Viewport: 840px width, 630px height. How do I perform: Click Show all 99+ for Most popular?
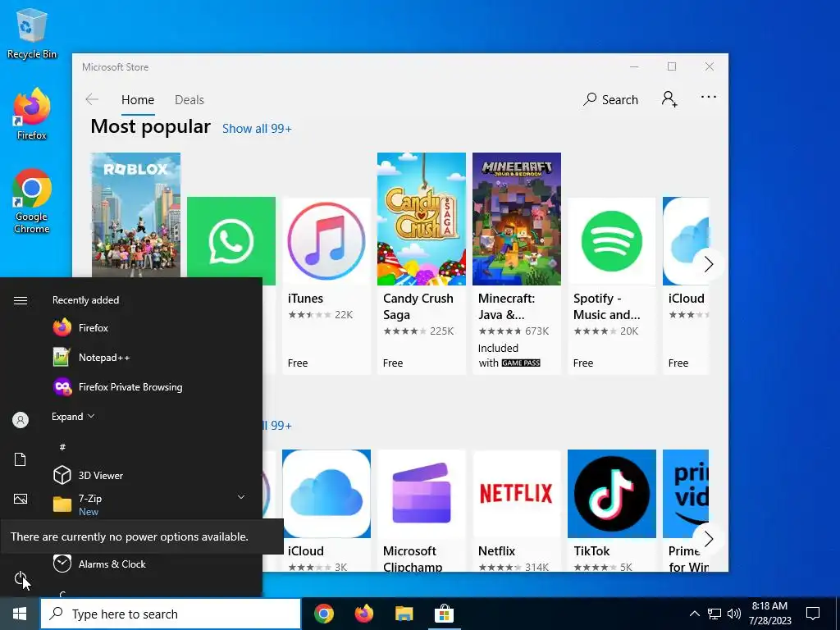257,129
